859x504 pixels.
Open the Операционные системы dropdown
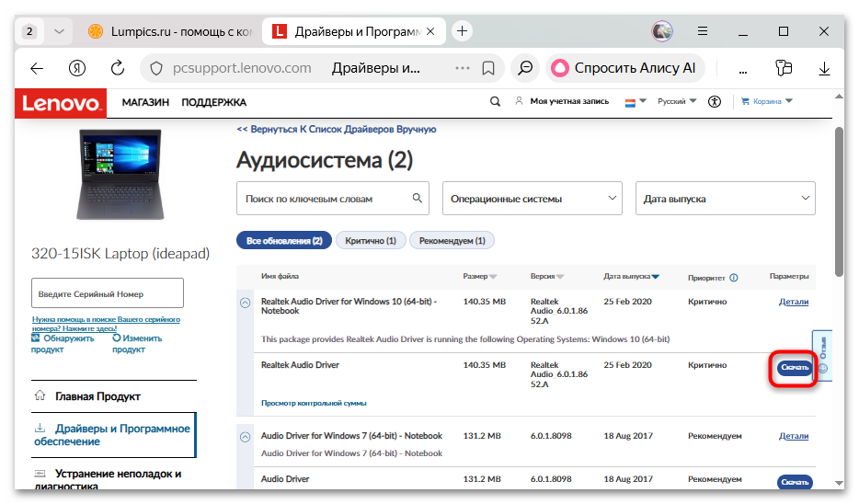pyautogui.click(x=532, y=199)
